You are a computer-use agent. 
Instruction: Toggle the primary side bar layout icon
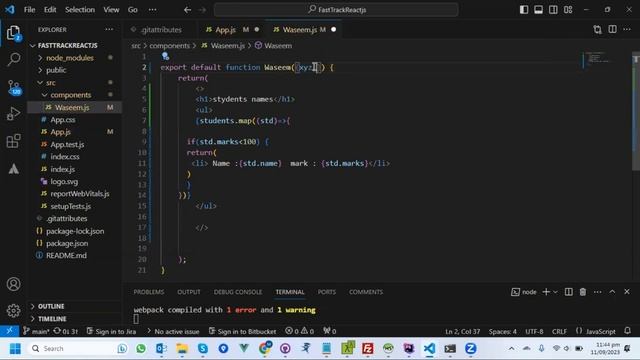tap(524, 9)
